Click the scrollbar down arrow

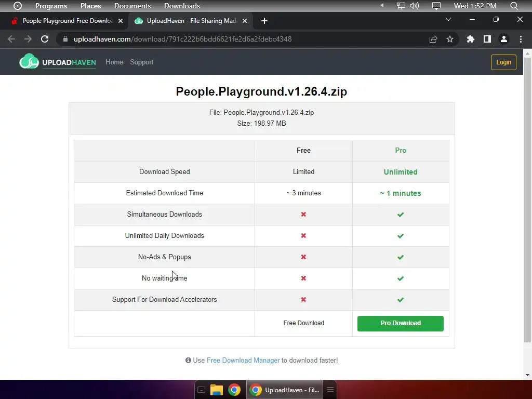(x=527, y=375)
